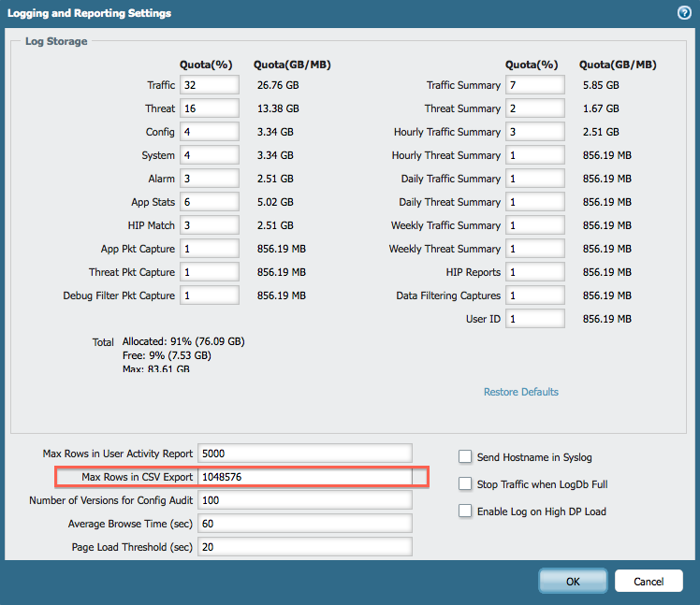Image resolution: width=700 pixels, height=605 pixels.
Task: Edit the Traffic quota percentage field
Action: [x=210, y=85]
